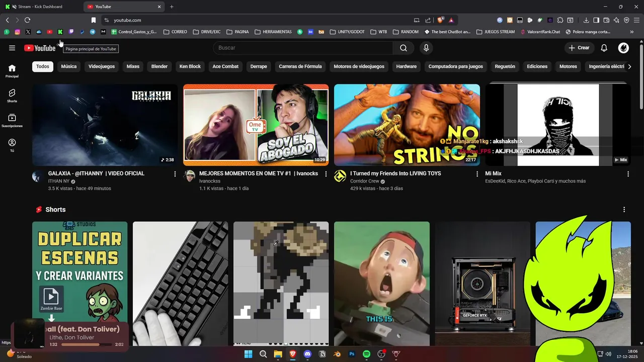Select the Videojuegos filter chip
644x362 pixels.
click(102, 66)
